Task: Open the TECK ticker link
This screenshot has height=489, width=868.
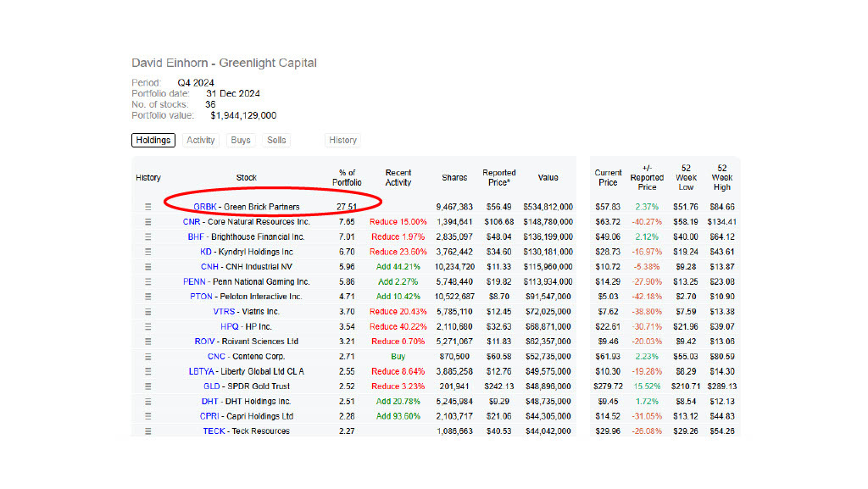Action: point(214,431)
